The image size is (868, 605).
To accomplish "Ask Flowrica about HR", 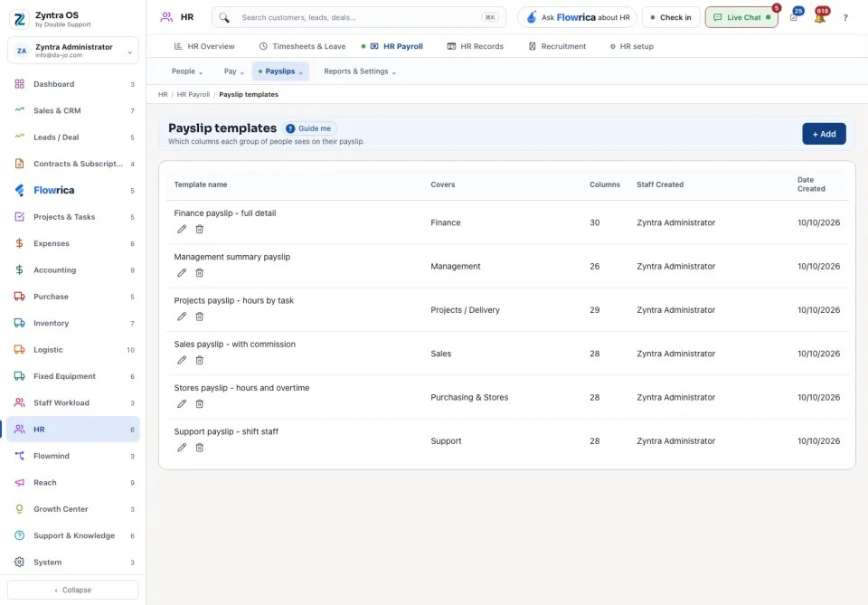I will click(x=578, y=18).
